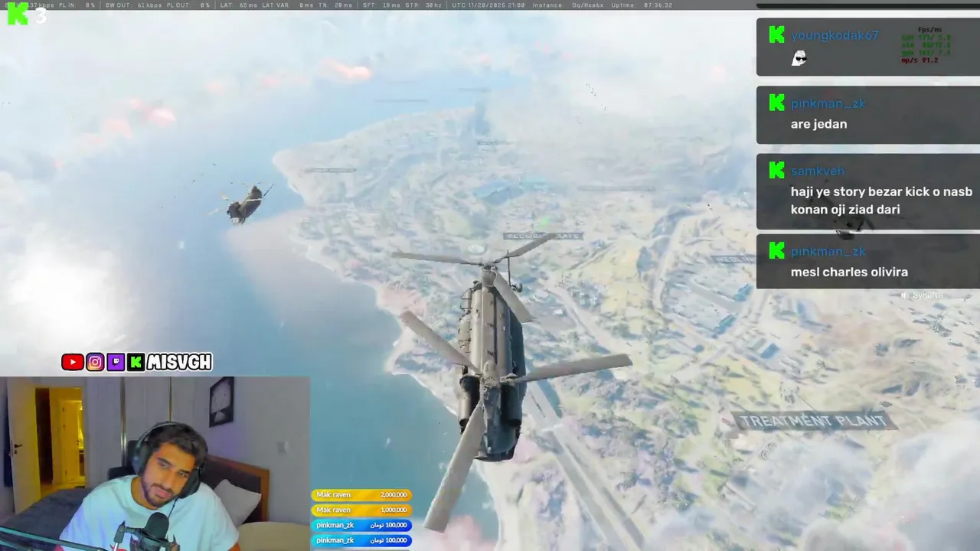Click the small Kick icon next to MISVGH
The height and width of the screenshot is (551, 980).
pyautogui.click(x=136, y=362)
